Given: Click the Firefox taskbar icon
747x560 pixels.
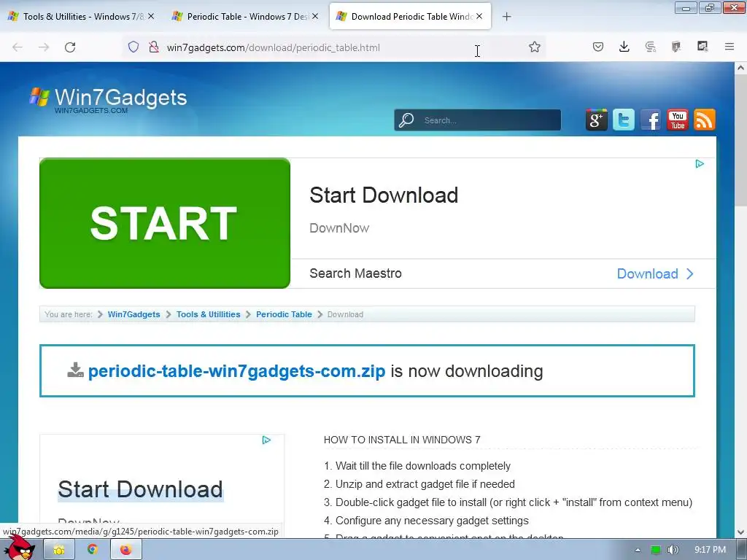Looking at the screenshot, I should (125, 550).
